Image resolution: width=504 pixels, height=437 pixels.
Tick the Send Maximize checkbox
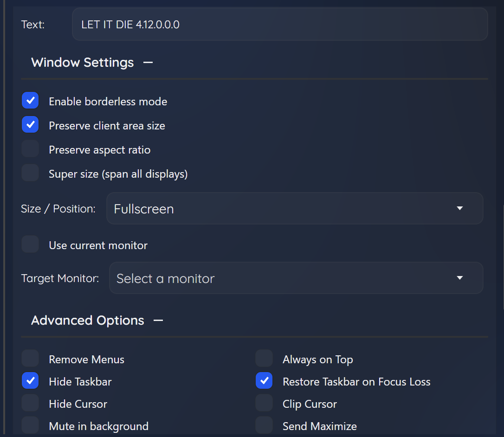[x=264, y=425]
